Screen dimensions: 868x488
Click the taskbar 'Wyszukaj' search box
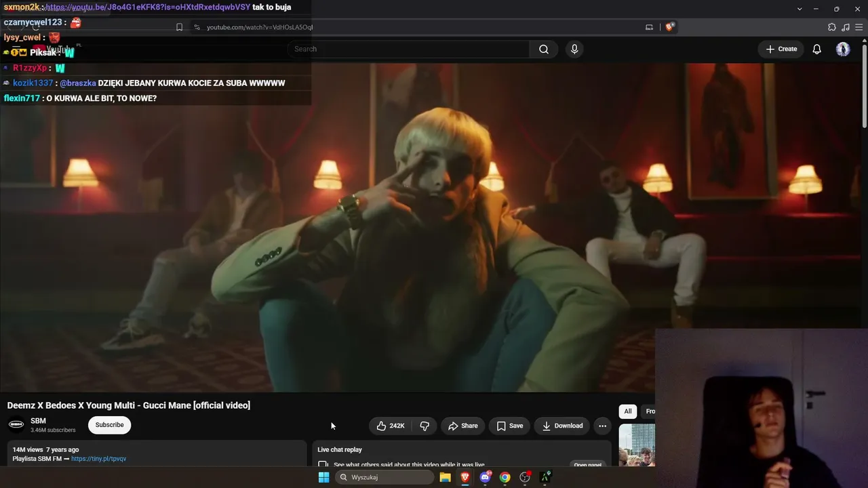384,477
